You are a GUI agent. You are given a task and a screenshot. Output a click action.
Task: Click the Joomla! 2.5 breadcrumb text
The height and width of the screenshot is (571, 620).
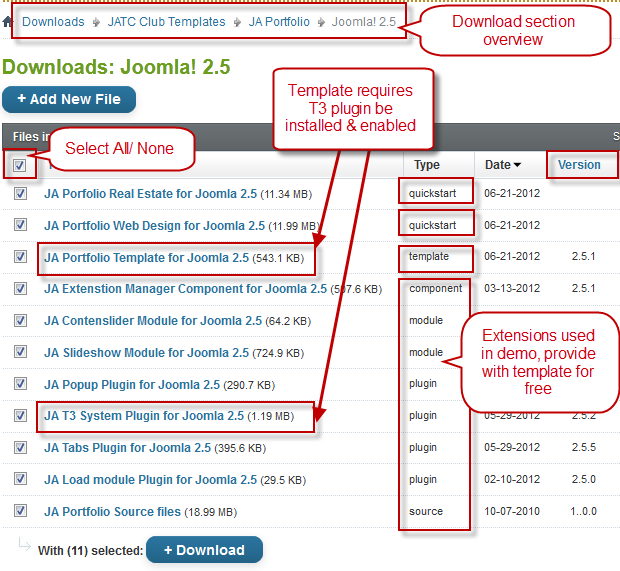(363, 22)
